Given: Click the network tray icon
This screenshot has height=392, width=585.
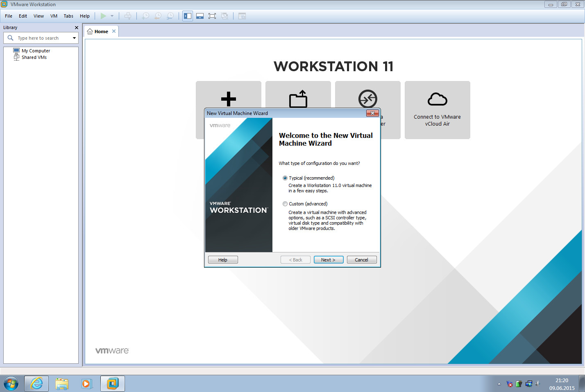Looking at the screenshot, I should [528, 384].
